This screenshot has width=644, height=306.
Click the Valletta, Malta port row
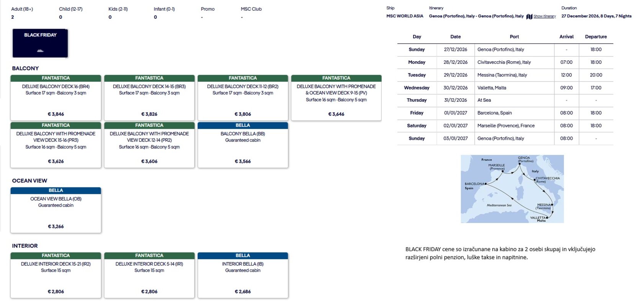505,88
